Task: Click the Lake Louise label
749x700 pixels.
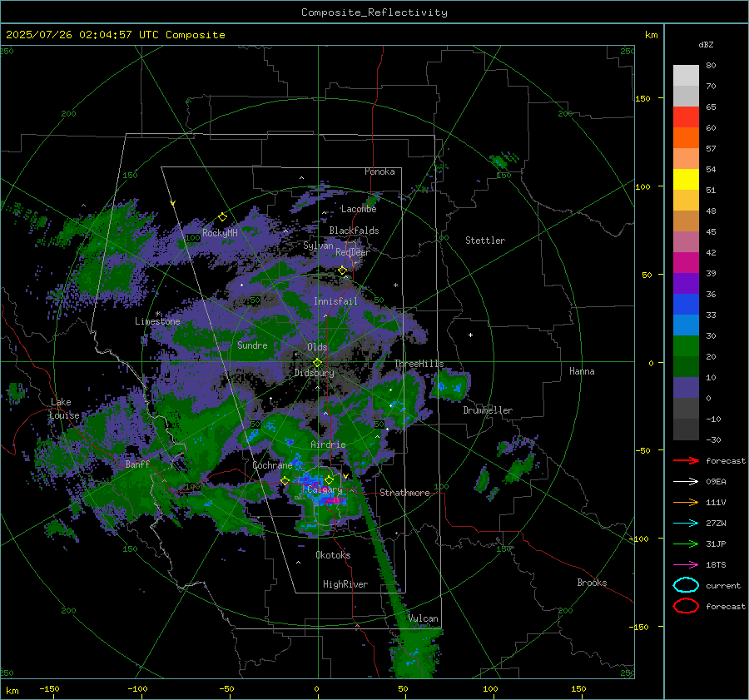Action: click(64, 409)
